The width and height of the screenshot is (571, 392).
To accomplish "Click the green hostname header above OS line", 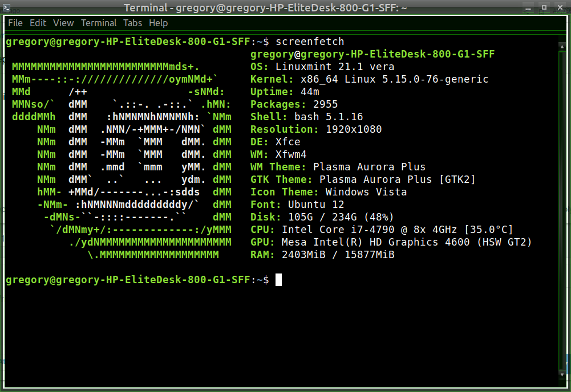I will point(372,54).
